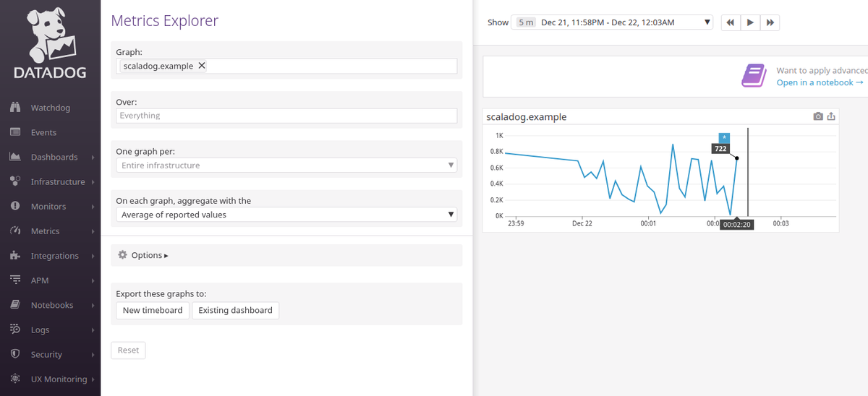
Task: Click the 5 m time badge
Action: coord(526,22)
